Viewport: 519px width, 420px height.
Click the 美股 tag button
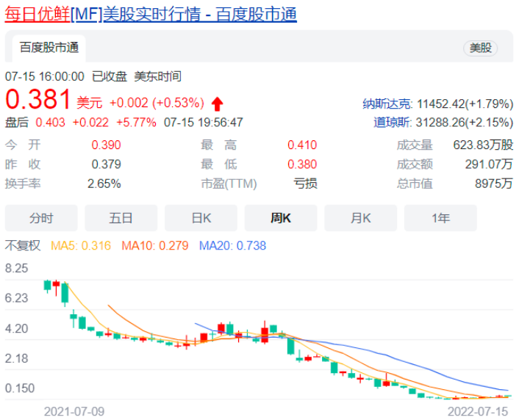coord(480,48)
